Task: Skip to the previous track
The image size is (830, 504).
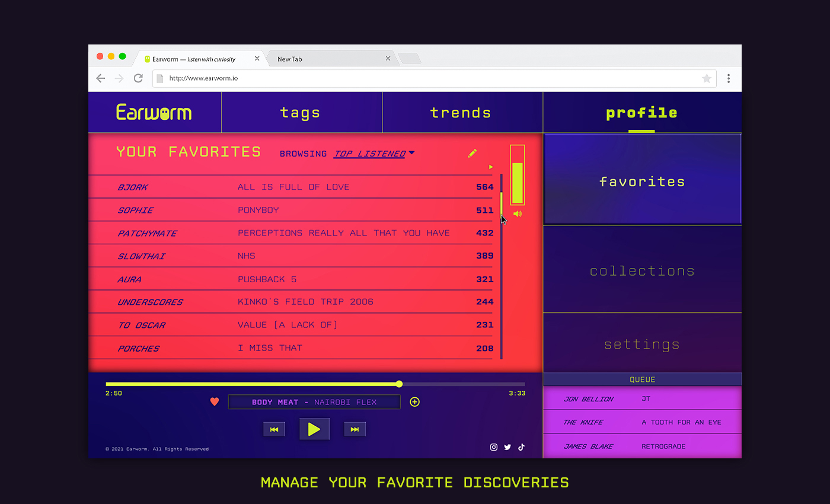Action: pyautogui.click(x=274, y=429)
